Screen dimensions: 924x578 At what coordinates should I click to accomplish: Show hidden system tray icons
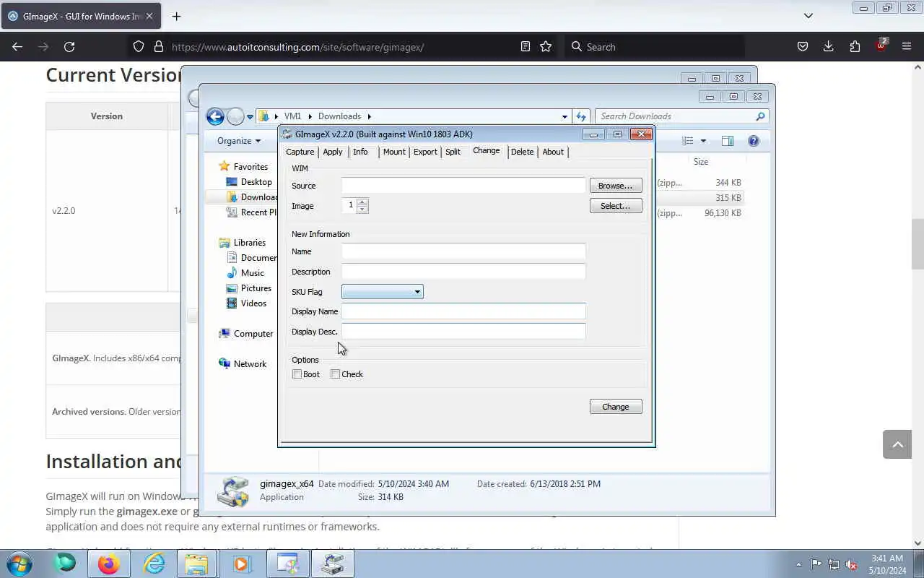coord(798,564)
